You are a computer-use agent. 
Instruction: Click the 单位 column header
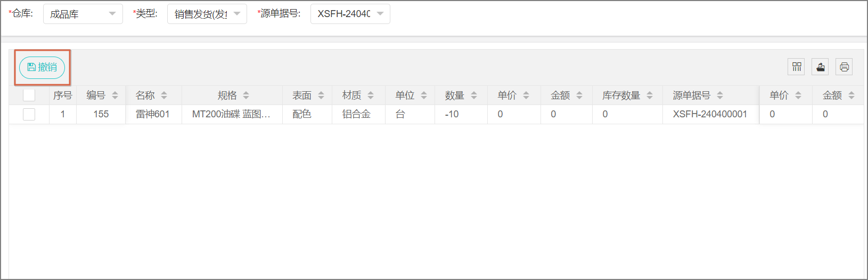coord(405,95)
